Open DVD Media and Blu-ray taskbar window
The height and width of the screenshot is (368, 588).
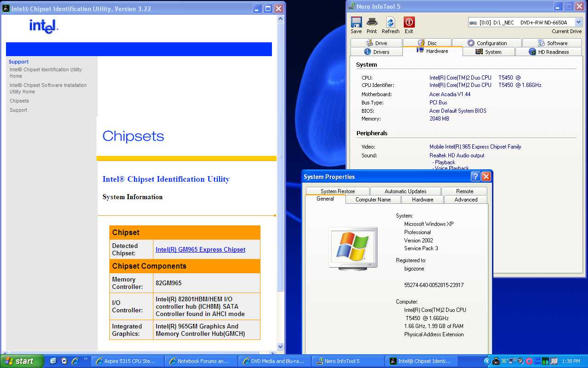coord(275,361)
